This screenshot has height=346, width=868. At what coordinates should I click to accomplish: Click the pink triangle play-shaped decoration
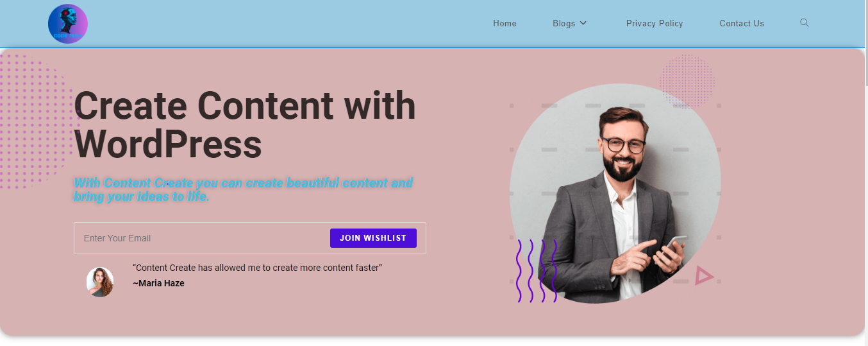pyautogui.click(x=704, y=276)
